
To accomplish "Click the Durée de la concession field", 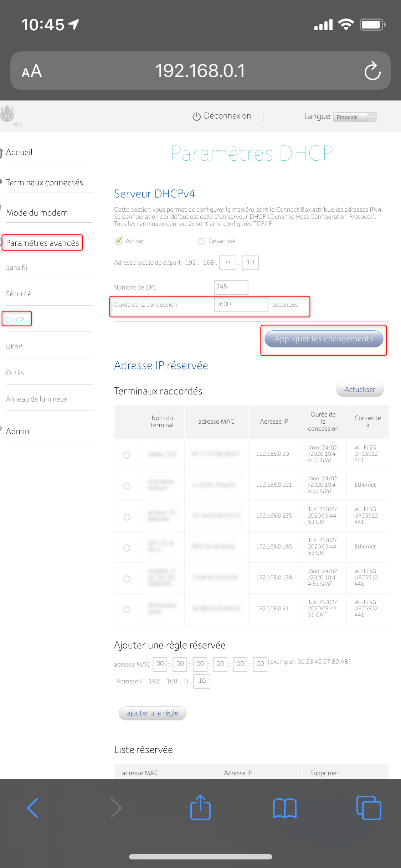I will 241,305.
